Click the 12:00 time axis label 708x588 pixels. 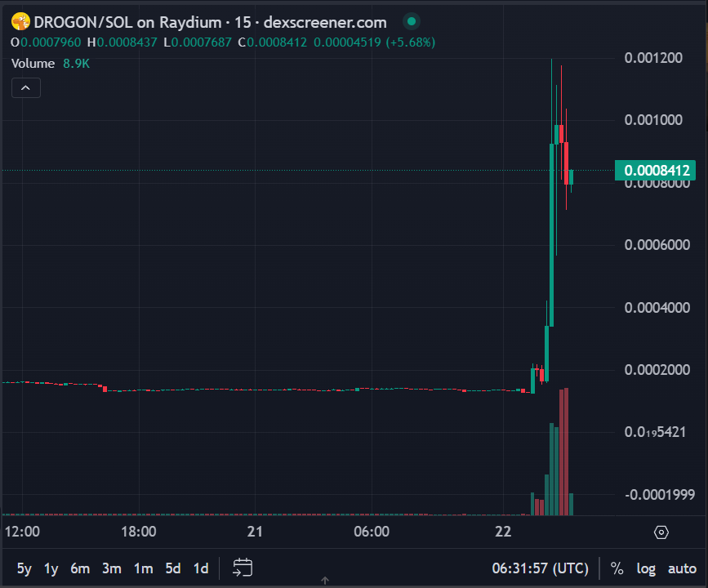(x=22, y=532)
